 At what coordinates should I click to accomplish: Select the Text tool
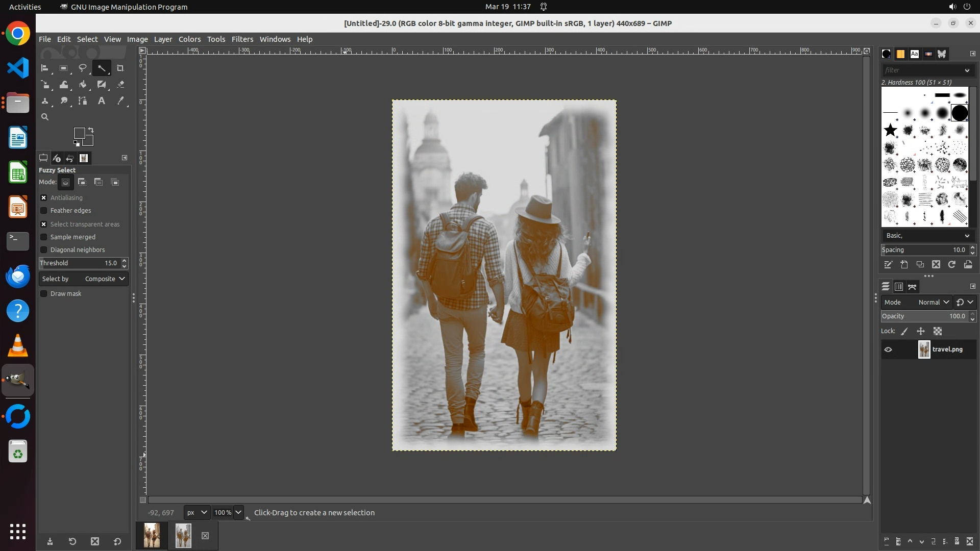click(102, 101)
